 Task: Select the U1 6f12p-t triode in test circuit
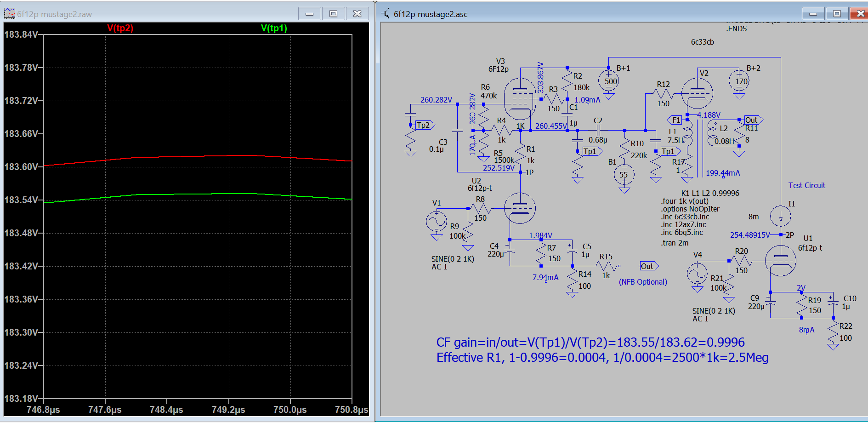[x=781, y=260]
